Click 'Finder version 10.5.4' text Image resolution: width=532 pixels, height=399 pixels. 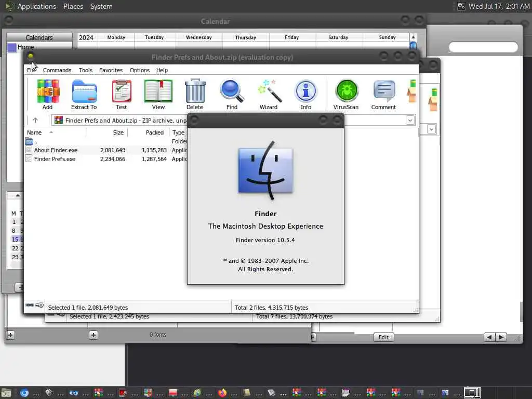[265, 240]
